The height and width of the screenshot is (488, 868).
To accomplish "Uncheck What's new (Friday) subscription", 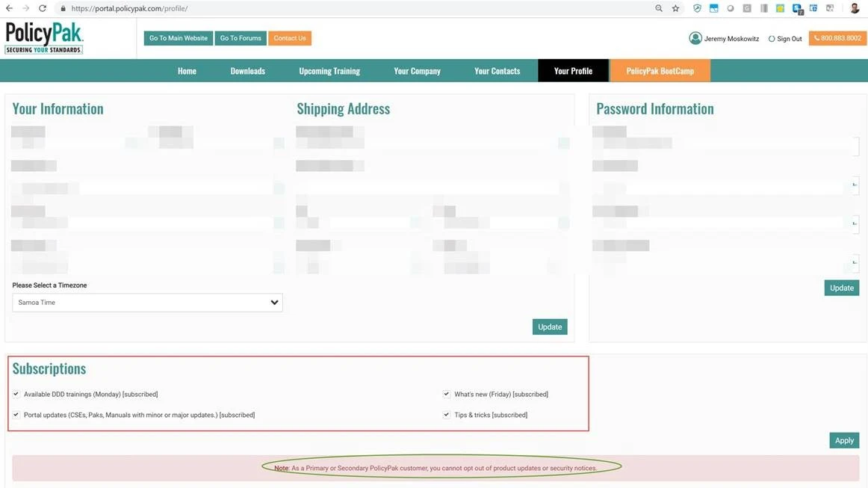I will [x=447, y=394].
